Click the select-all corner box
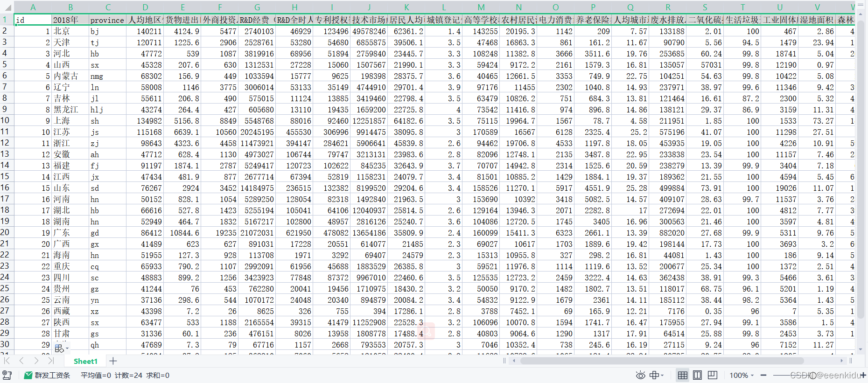Screen dimensions: 868x383 pos(7,7)
